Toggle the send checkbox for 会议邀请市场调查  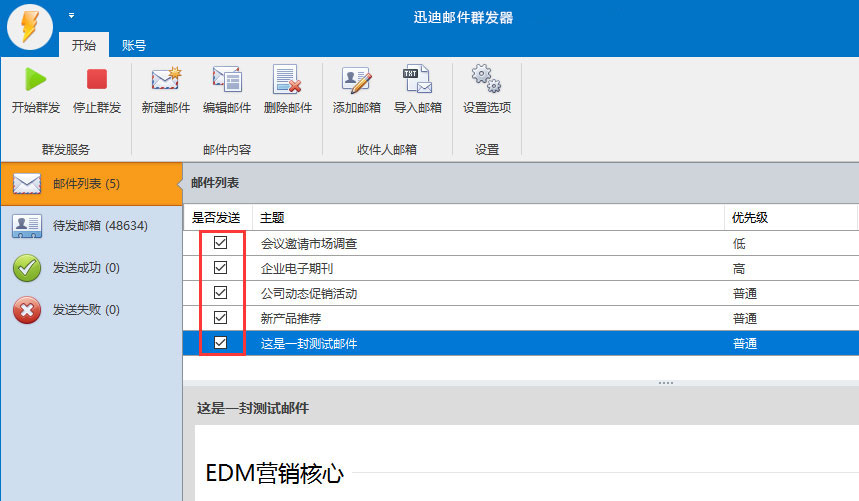click(220, 243)
